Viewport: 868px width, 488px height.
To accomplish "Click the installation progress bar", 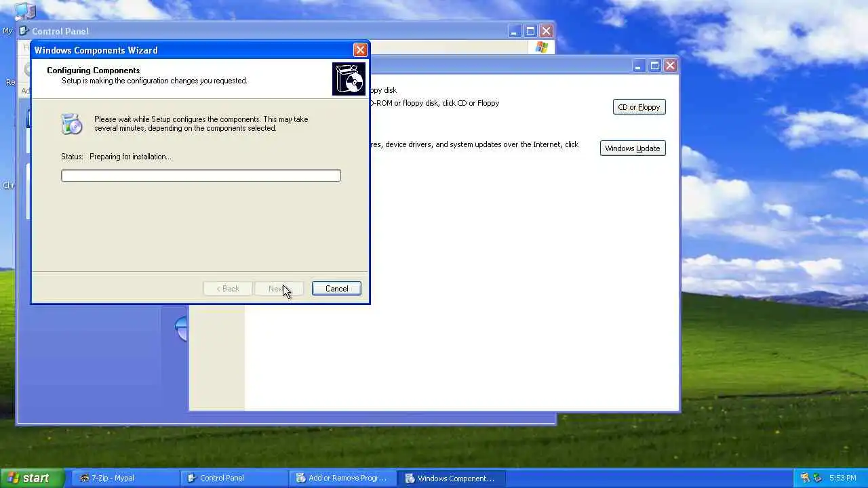I will [201, 176].
